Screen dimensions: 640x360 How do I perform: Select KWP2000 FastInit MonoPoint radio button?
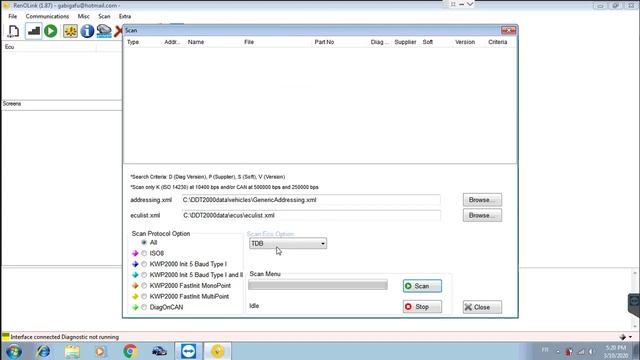pos(144,286)
